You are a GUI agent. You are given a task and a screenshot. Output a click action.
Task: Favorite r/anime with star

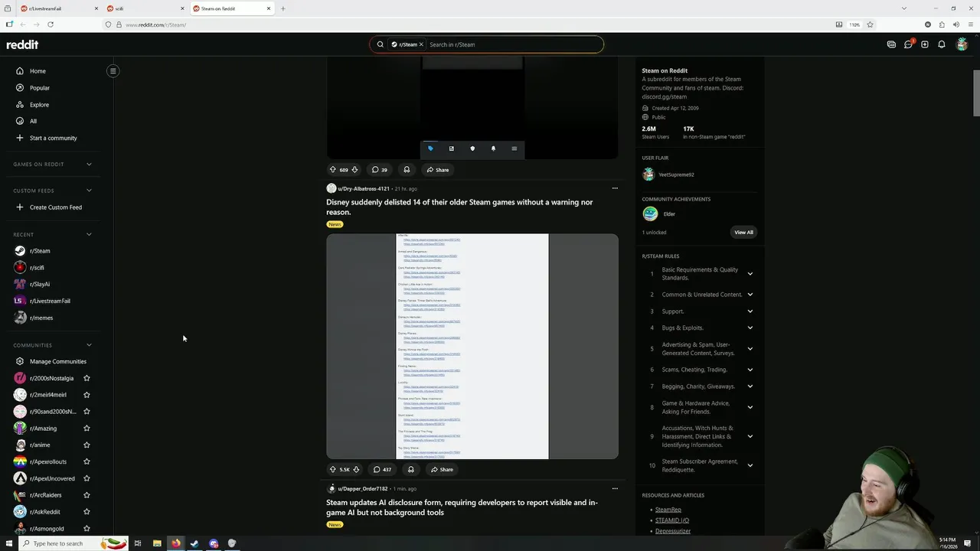tap(87, 445)
